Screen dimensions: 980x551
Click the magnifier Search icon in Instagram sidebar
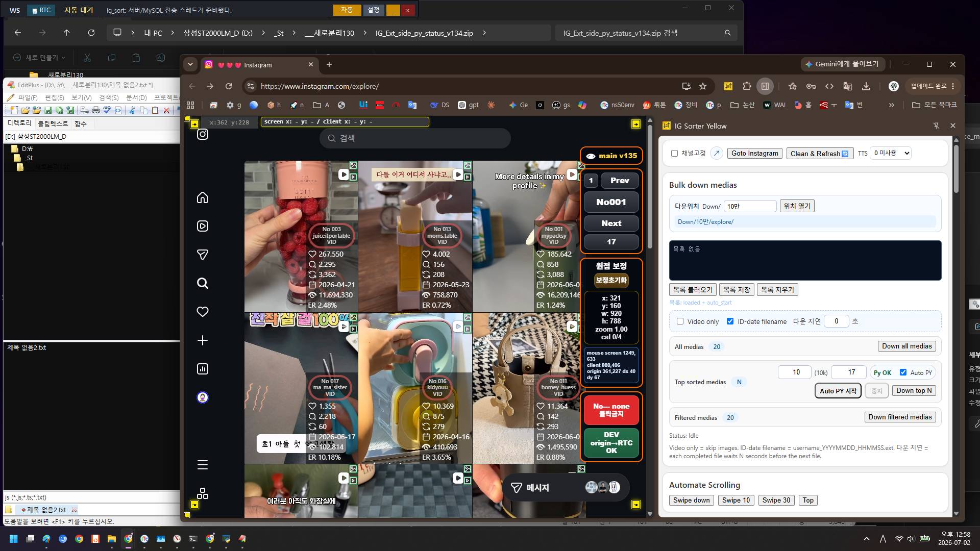pyautogui.click(x=203, y=283)
